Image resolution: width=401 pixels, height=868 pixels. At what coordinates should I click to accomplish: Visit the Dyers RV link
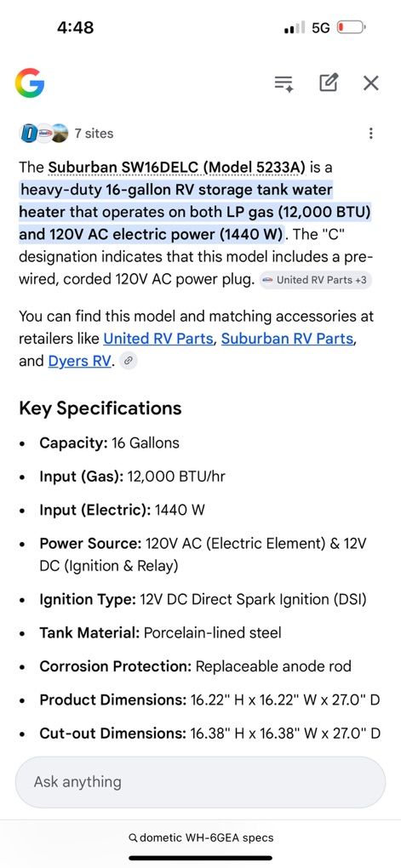pos(80,361)
